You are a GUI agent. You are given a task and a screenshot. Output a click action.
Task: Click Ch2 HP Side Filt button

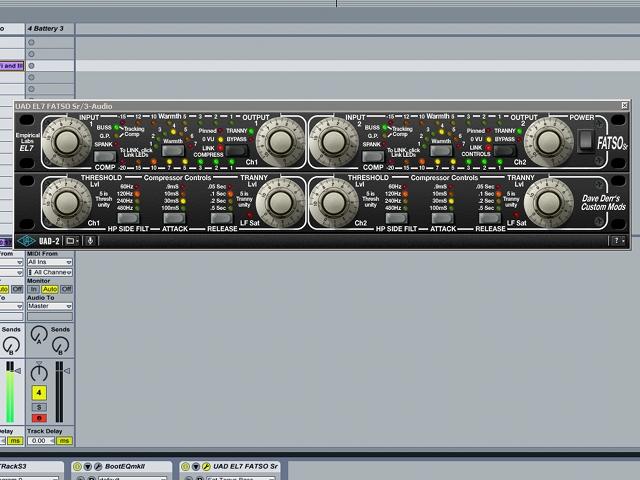396,218
